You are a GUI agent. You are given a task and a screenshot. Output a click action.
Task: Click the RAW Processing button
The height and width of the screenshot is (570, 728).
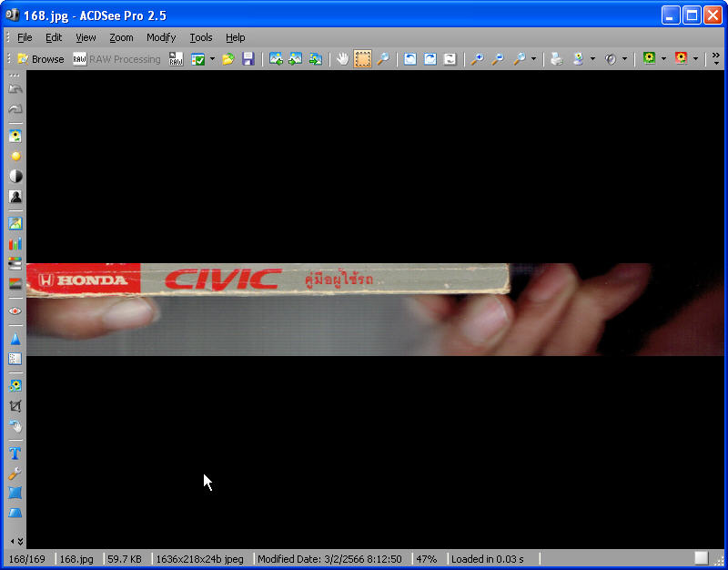click(116, 59)
